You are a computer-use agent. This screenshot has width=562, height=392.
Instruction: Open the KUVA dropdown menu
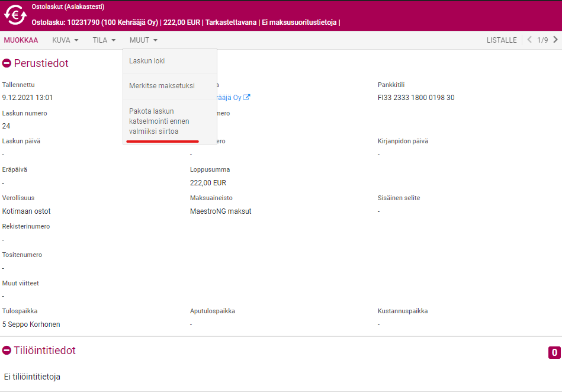[x=65, y=40]
